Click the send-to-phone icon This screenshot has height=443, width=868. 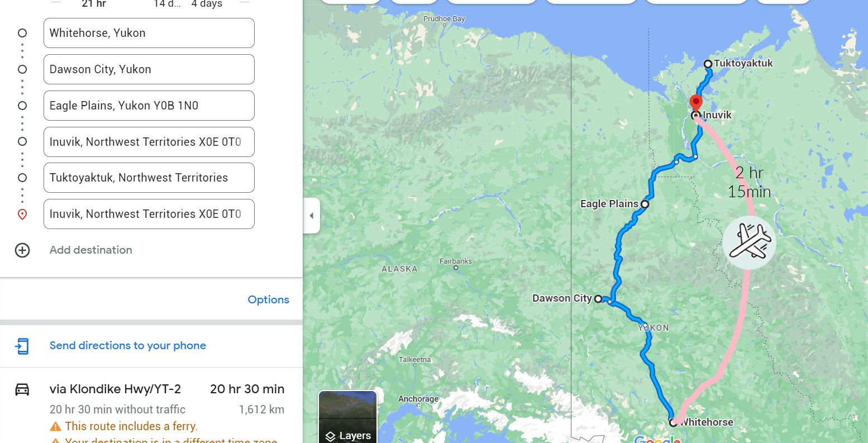(x=22, y=346)
